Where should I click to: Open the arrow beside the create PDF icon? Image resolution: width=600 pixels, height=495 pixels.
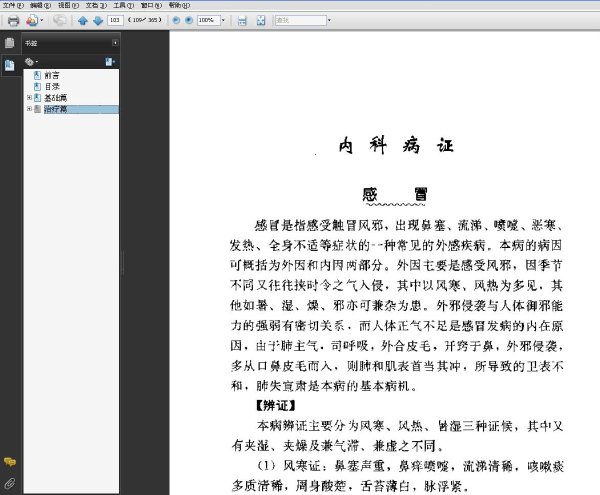tap(42, 20)
